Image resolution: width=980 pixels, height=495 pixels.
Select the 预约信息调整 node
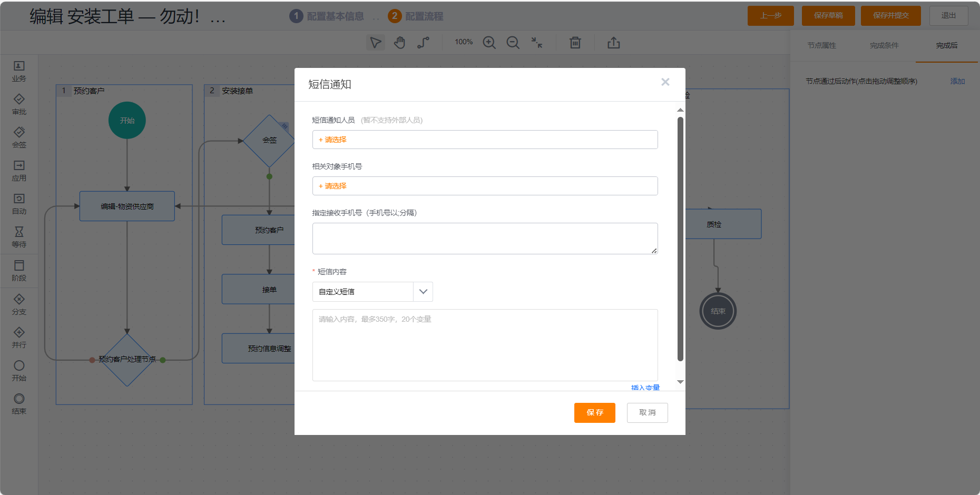[x=258, y=349]
